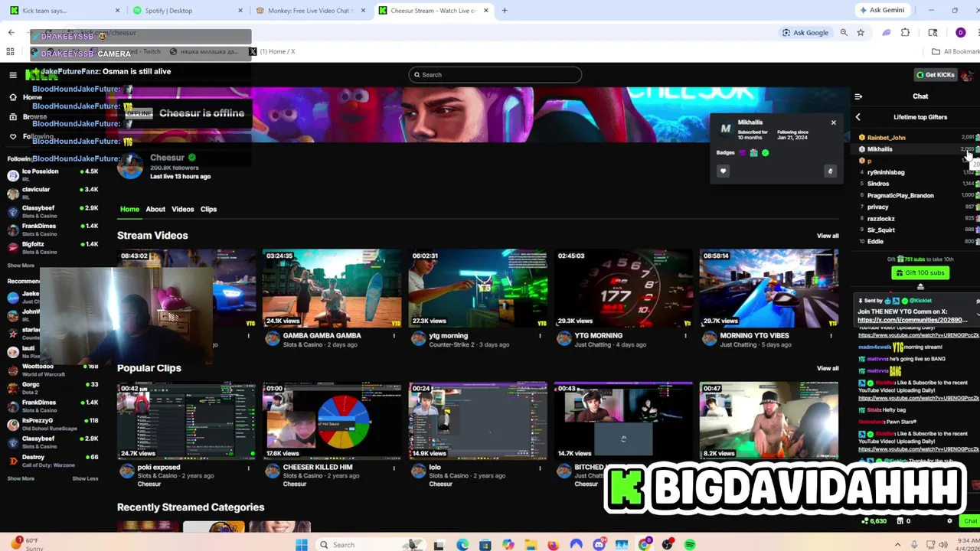This screenshot has height=551, width=980.
Task: Click the heart icon on user card
Action: (x=723, y=171)
